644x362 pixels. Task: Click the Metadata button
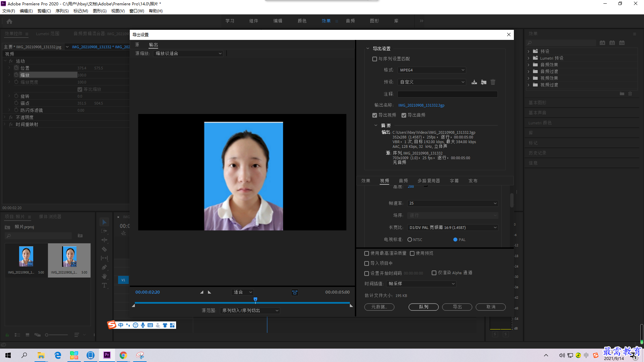(379, 307)
